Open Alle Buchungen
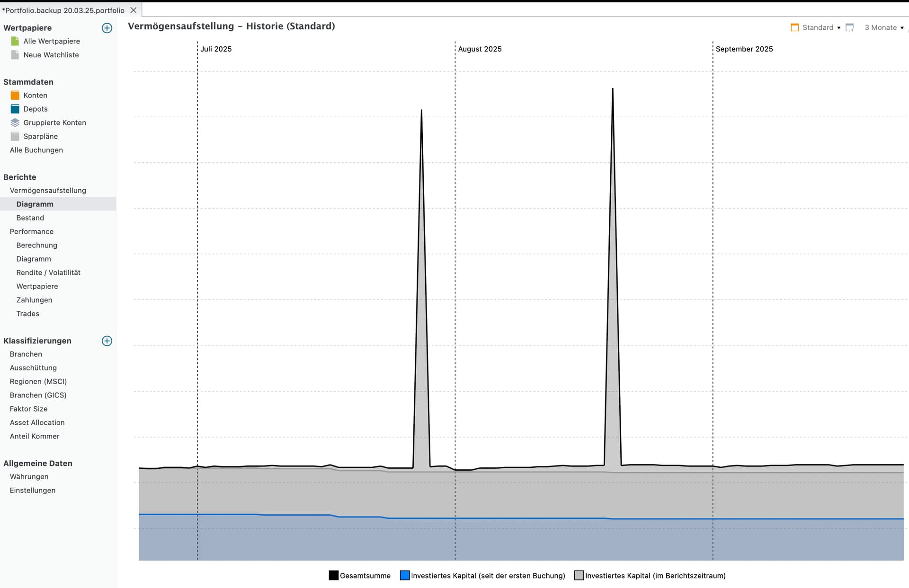 [36, 150]
